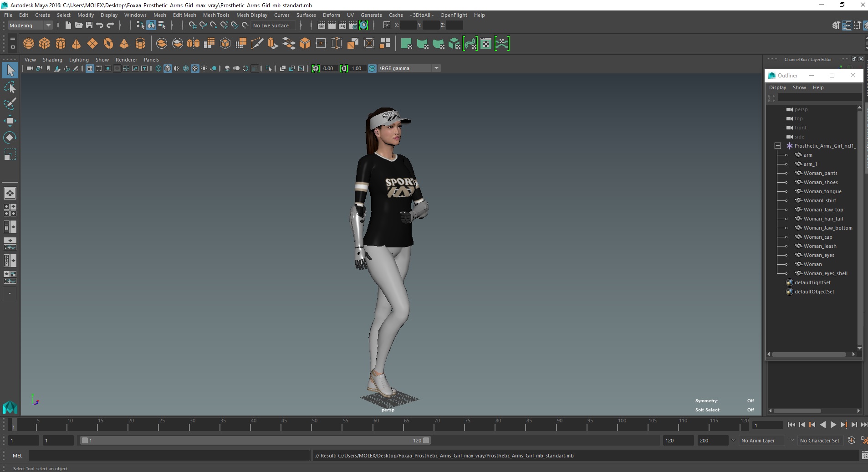
Task: Select Woman_cap in the Outliner
Action: (817, 237)
